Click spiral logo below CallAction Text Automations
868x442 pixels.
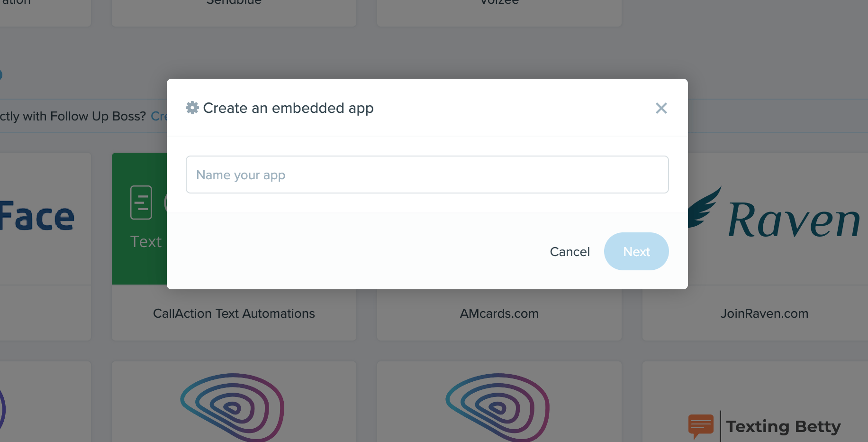click(x=232, y=407)
